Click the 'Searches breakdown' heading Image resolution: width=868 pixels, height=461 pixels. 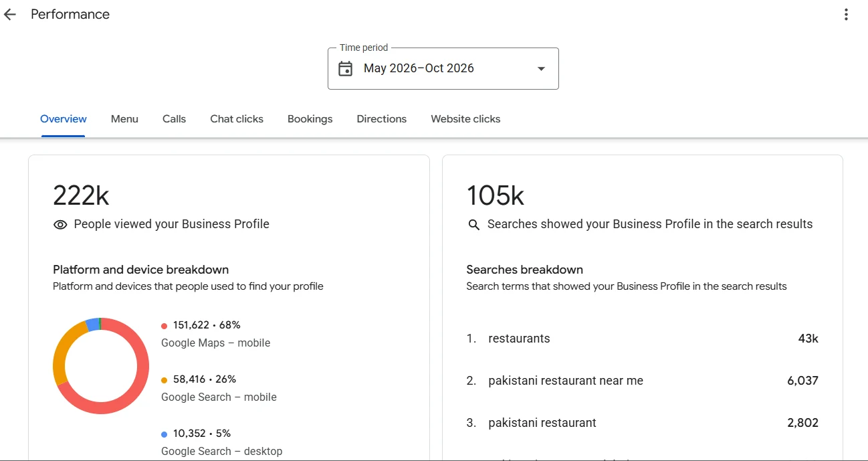tap(525, 270)
